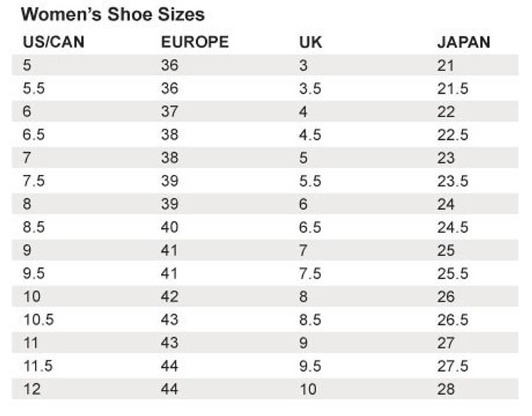The image size is (532, 416).
Task: Select Japan size 24.5 cell
Action: click(452, 227)
